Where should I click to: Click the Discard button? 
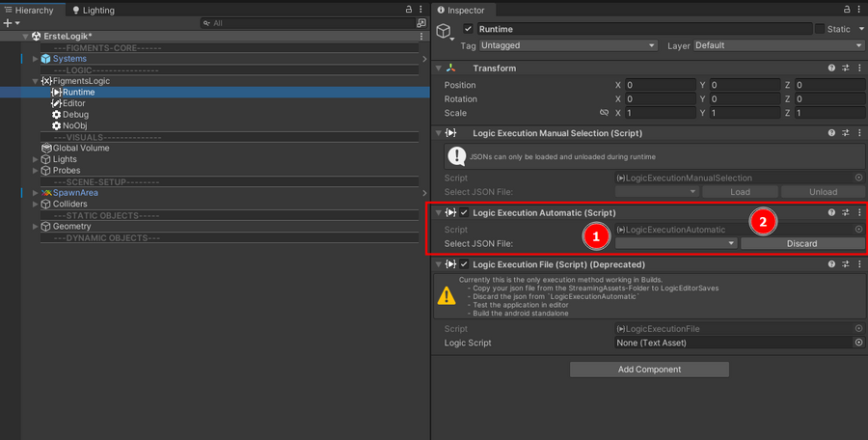802,243
